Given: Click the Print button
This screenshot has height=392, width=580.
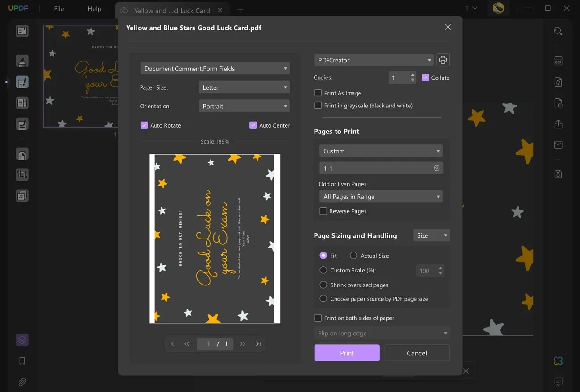Looking at the screenshot, I should (347, 353).
